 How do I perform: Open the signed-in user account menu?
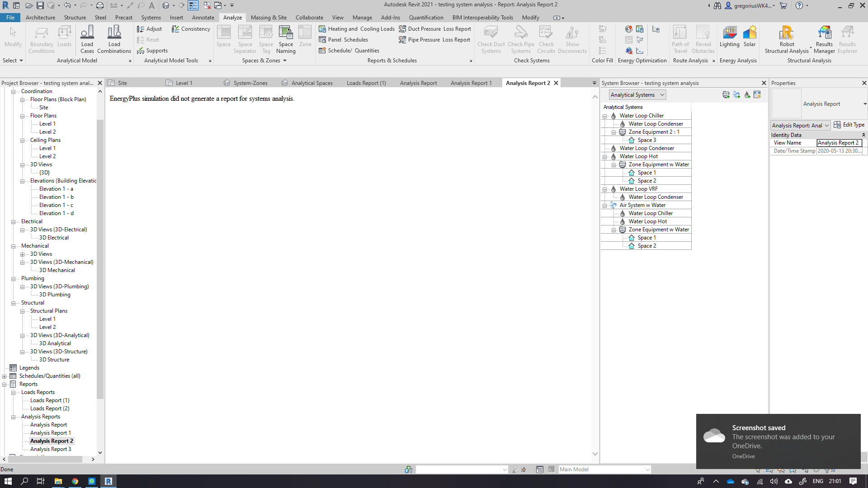[750, 5]
